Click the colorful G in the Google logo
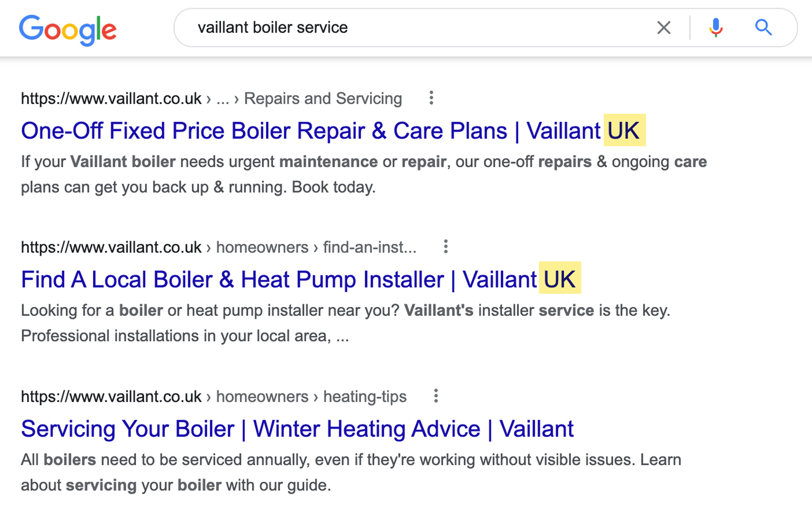This screenshot has width=812, height=510. (30, 30)
